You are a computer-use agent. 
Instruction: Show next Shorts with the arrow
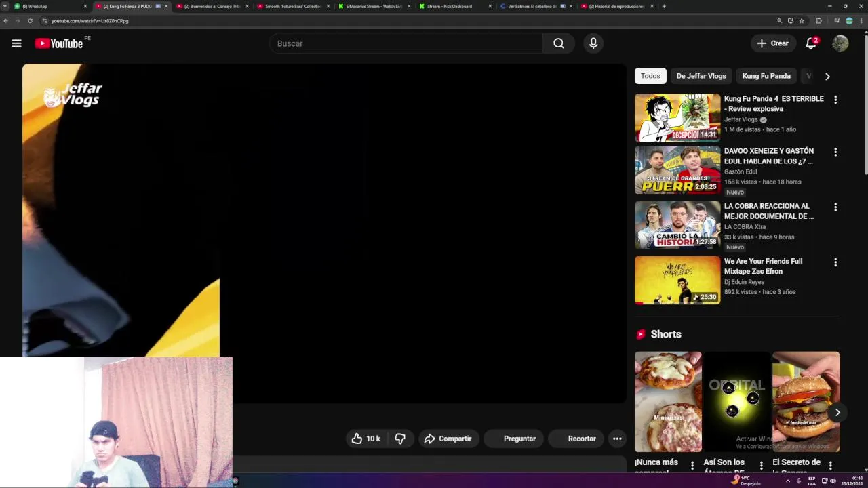[837, 412]
